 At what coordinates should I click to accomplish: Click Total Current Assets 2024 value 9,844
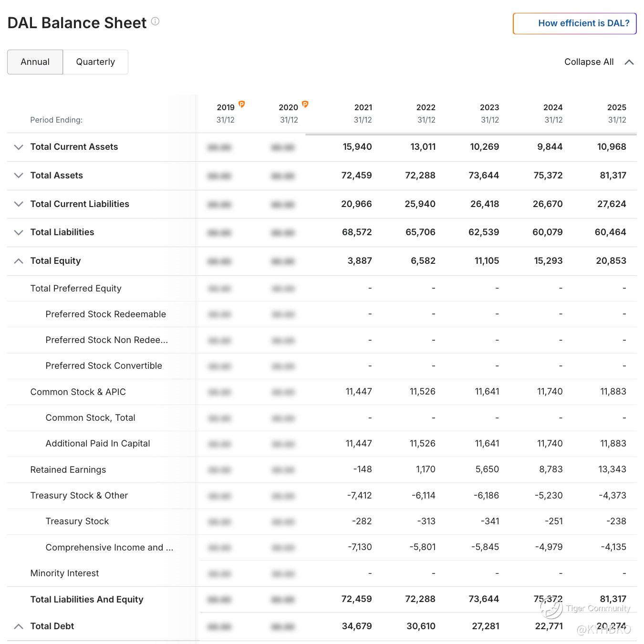coord(550,147)
